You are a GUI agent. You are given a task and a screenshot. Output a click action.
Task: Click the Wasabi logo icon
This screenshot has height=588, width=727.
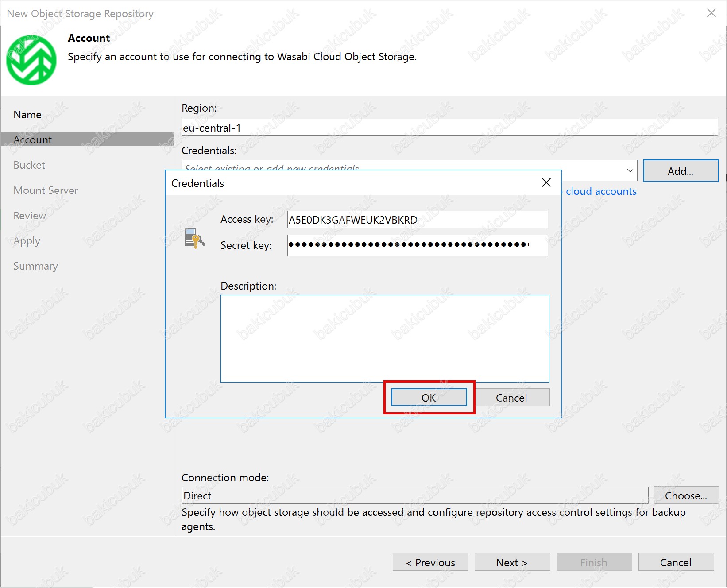31,60
